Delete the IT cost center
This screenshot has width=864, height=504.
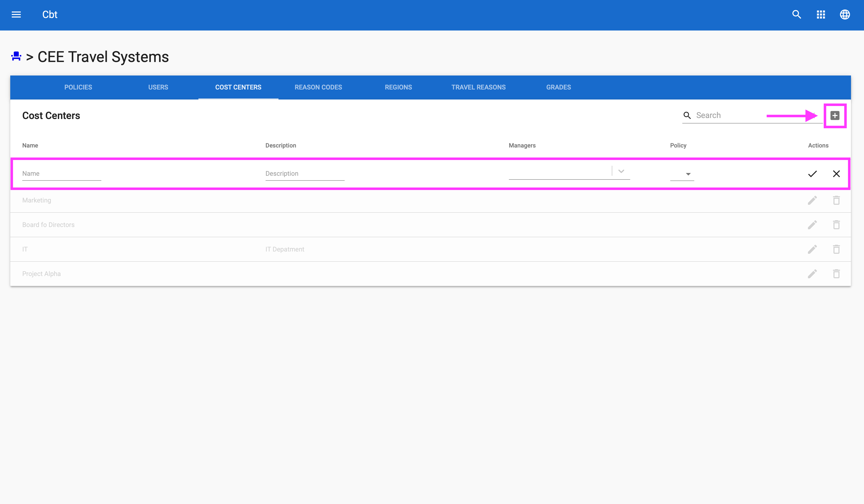point(836,249)
